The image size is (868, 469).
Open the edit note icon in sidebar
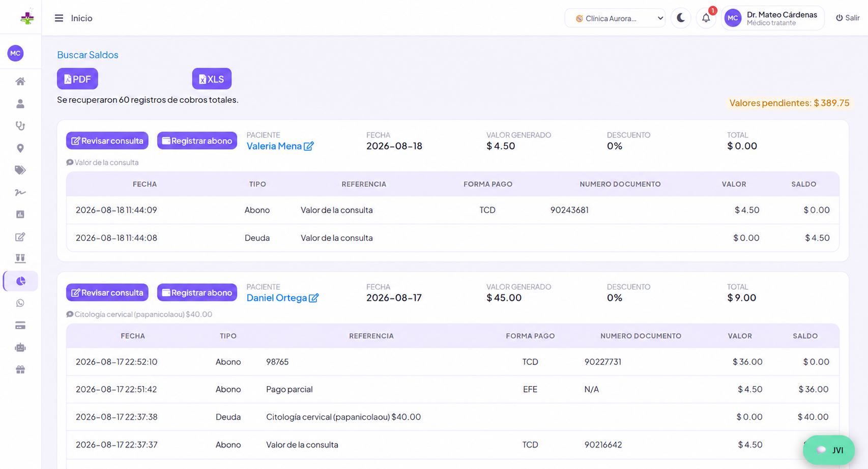pos(20,237)
